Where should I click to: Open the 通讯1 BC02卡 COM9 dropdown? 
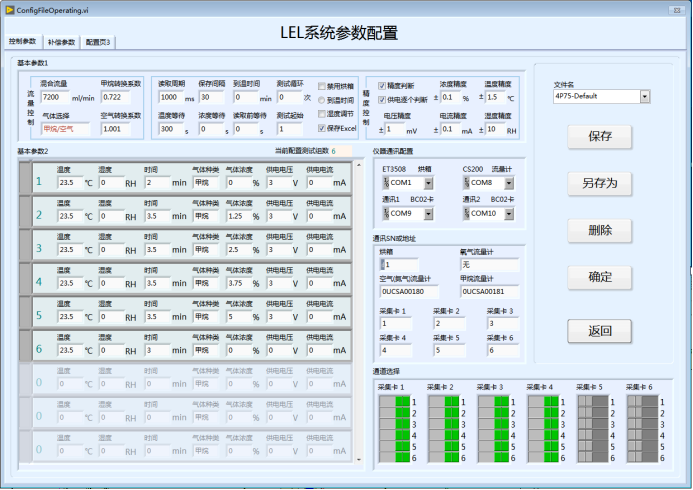(x=428, y=213)
